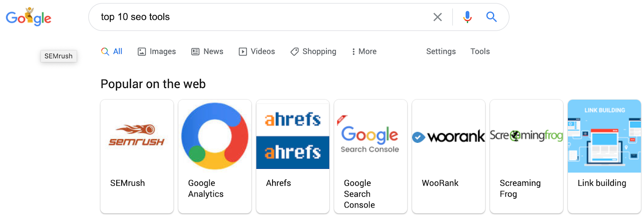
Task: Select the Ahrefs card image
Action: (x=293, y=136)
